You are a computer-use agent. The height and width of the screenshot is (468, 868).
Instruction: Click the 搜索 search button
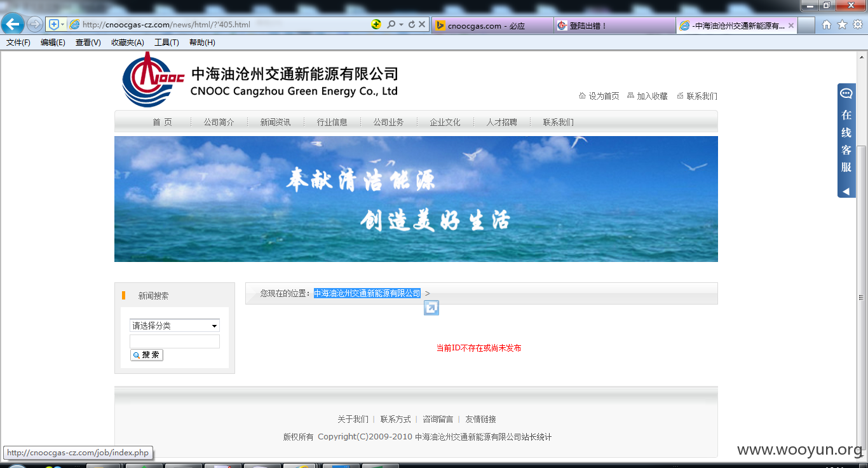click(x=147, y=355)
